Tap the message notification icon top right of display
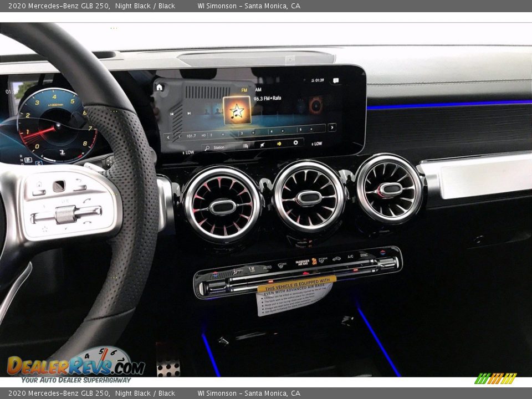The image size is (532, 399). [335, 80]
